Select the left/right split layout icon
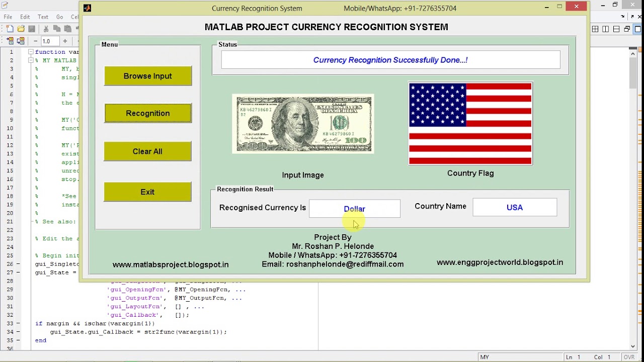The width and height of the screenshot is (644, 362). pyautogui.click(x=605, y=29)
